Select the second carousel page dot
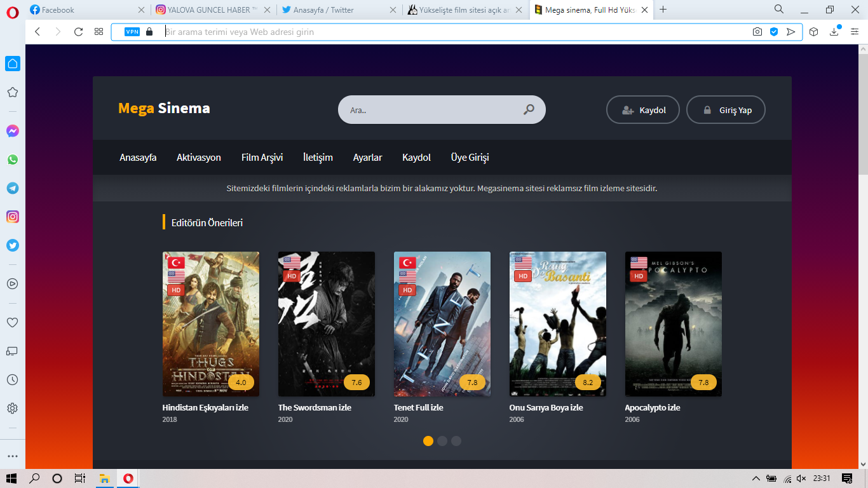Viewport: 868px width, 488px height. pos(442,441)
